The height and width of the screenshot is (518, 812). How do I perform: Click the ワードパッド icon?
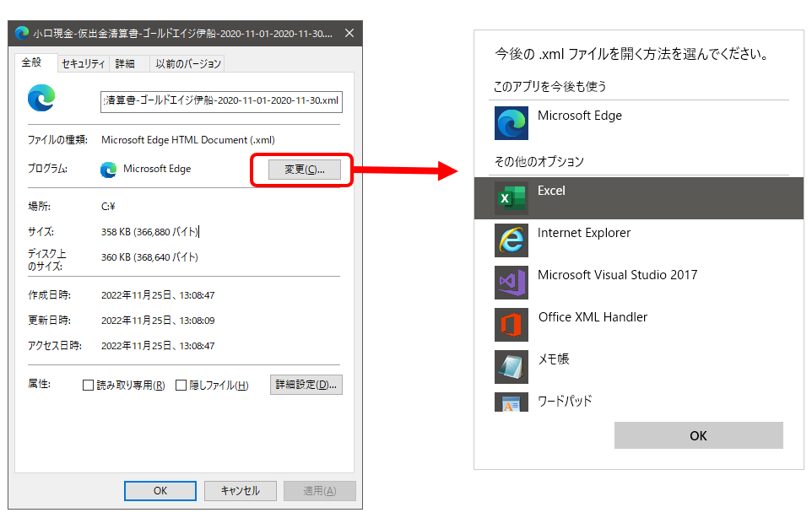(511, 402)
